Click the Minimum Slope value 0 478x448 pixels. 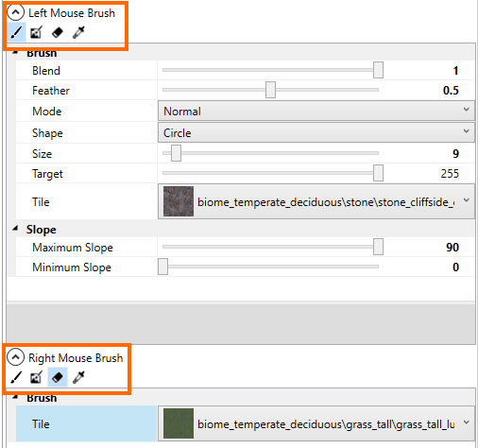455,267
